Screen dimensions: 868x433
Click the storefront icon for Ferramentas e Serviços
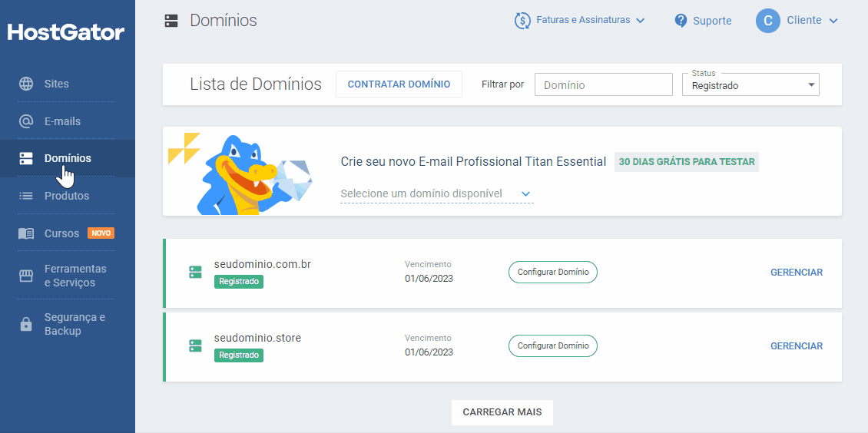click(x=26, y=276)
